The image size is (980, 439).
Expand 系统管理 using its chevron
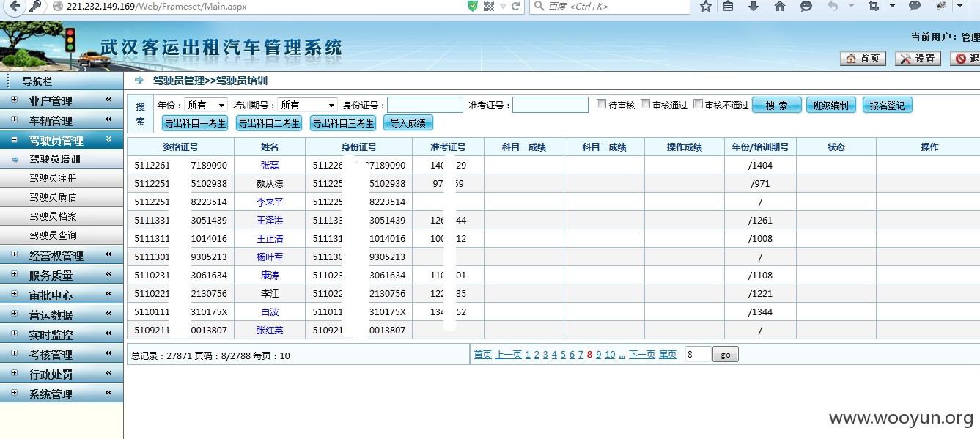click(108, 393)
